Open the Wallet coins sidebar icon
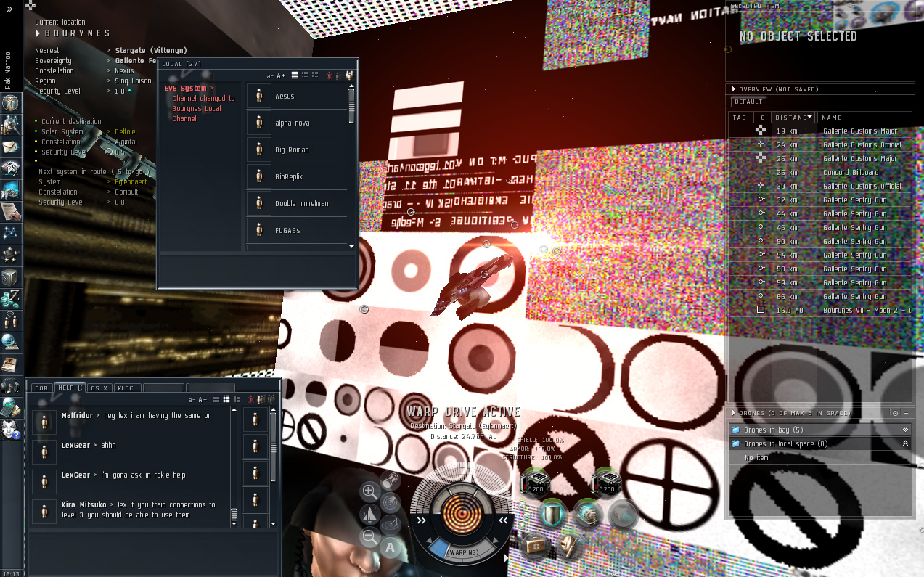The image size is (924, 577). pos(10,298)
